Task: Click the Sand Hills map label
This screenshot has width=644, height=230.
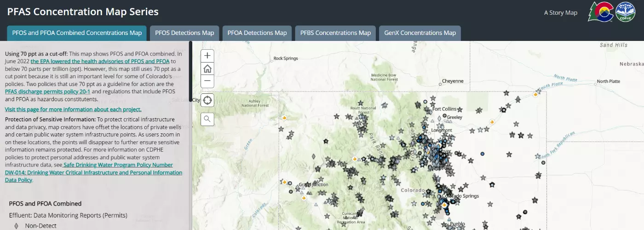Action: pos(613,45)
